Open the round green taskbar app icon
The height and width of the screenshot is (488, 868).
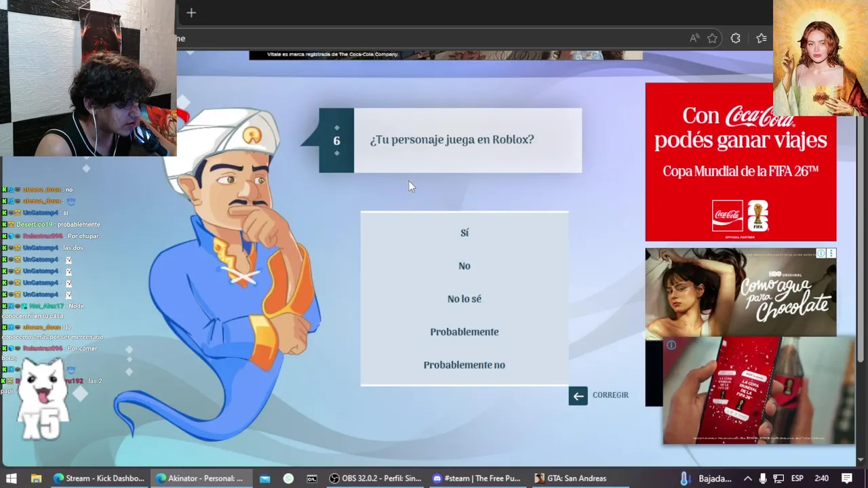pos(288,478)
